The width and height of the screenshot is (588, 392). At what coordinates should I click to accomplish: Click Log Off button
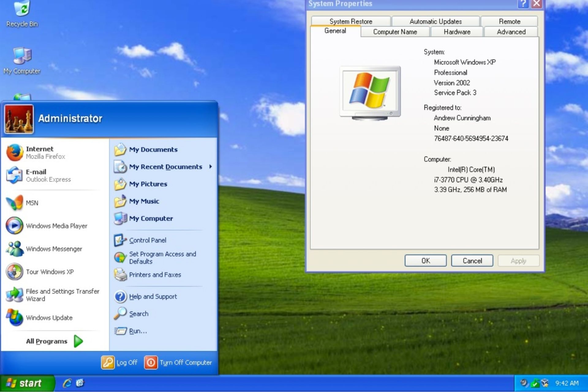tap(119, 363)
